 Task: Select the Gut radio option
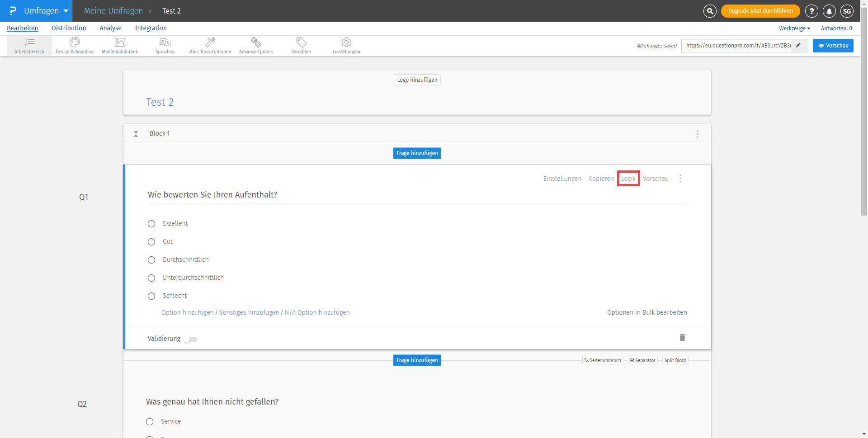coord(151,242)
